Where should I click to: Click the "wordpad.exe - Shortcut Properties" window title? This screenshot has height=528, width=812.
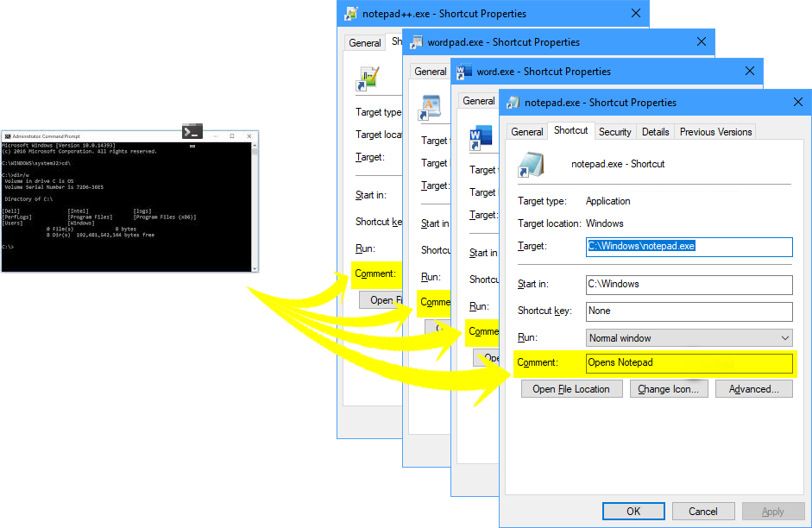click(x=503, y=42)
